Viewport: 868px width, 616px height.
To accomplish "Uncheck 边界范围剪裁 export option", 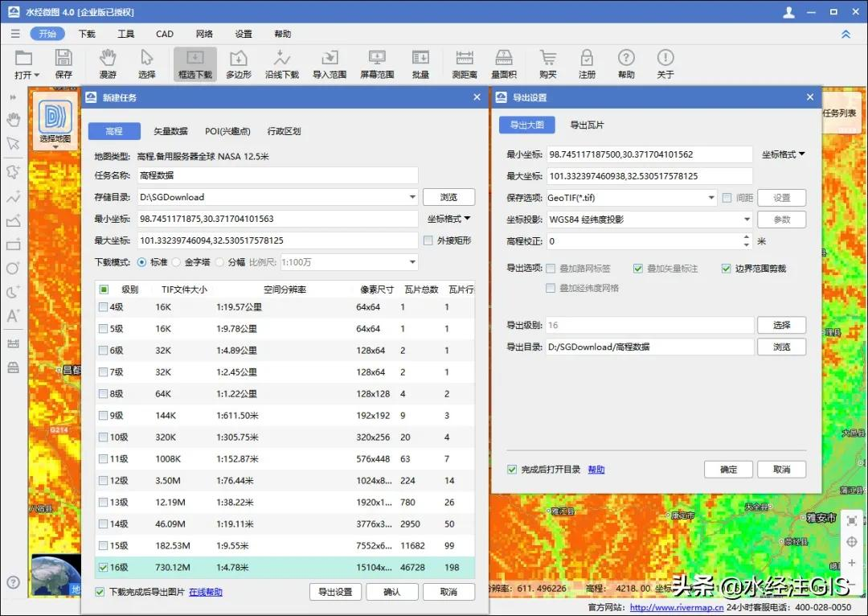I will click(727, 269).
